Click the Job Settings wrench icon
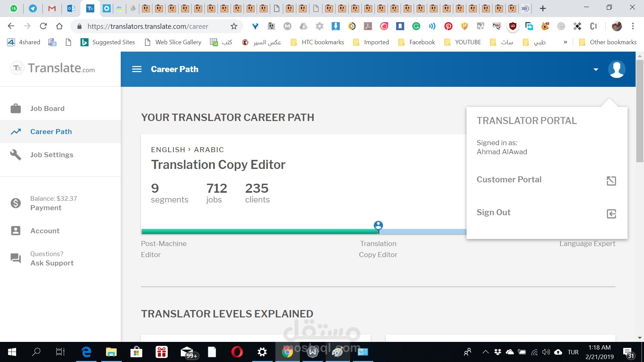 coord(16,155)
